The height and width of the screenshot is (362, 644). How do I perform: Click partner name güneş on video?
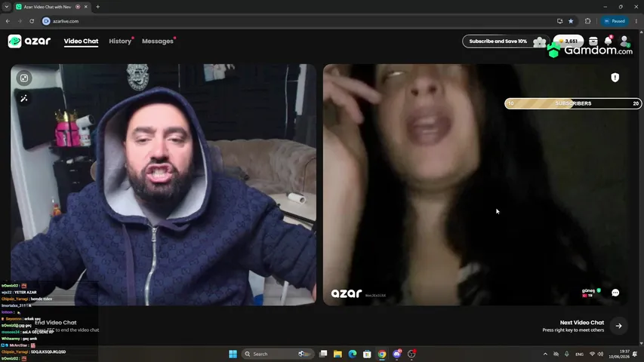588,290
